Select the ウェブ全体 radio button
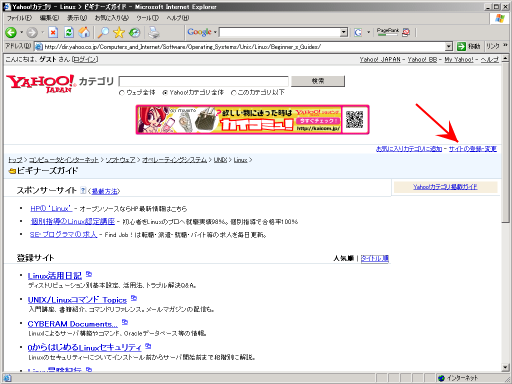The width and height of the screenshot is (512, 384). [122, 93]
